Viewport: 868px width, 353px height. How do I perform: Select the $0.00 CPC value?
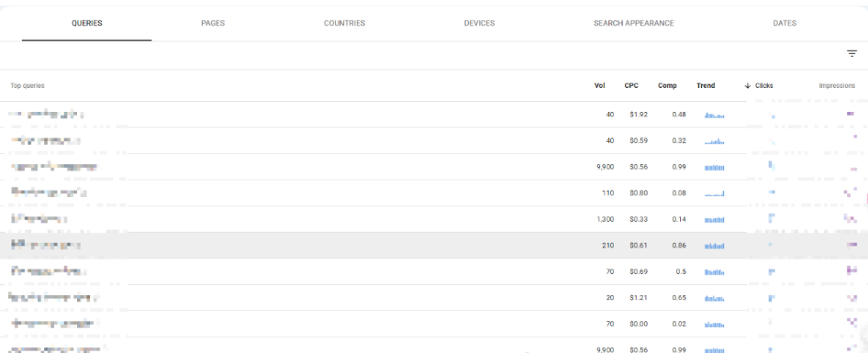point(639,324)
